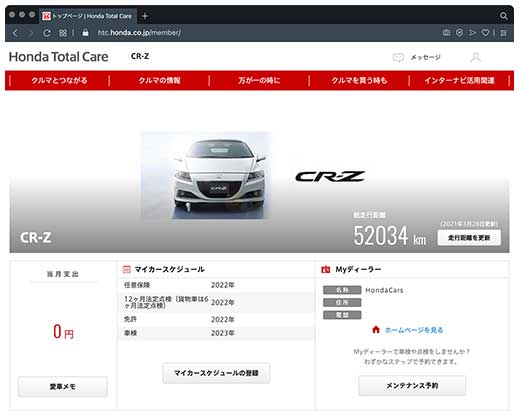Click the CR-Z model name in header
Image resolution: width=519 pixels, height=420 pixels.
pos(140,56)
